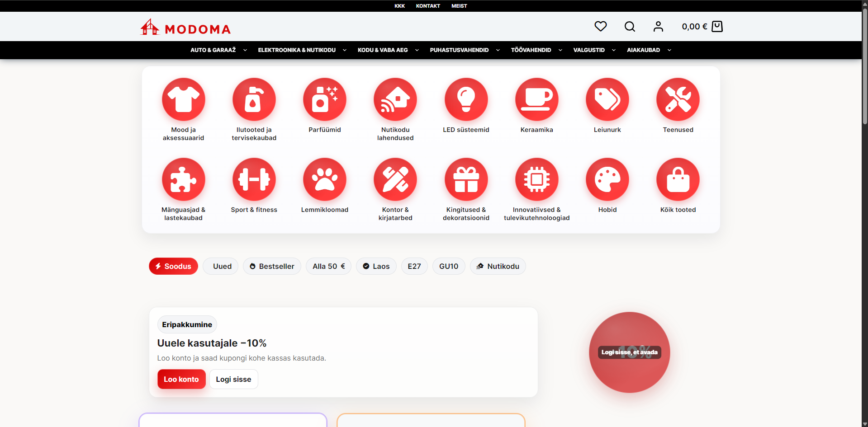Open the wishlist heart icon
Viewport: 868px width, 427px height.
(600, 27)
